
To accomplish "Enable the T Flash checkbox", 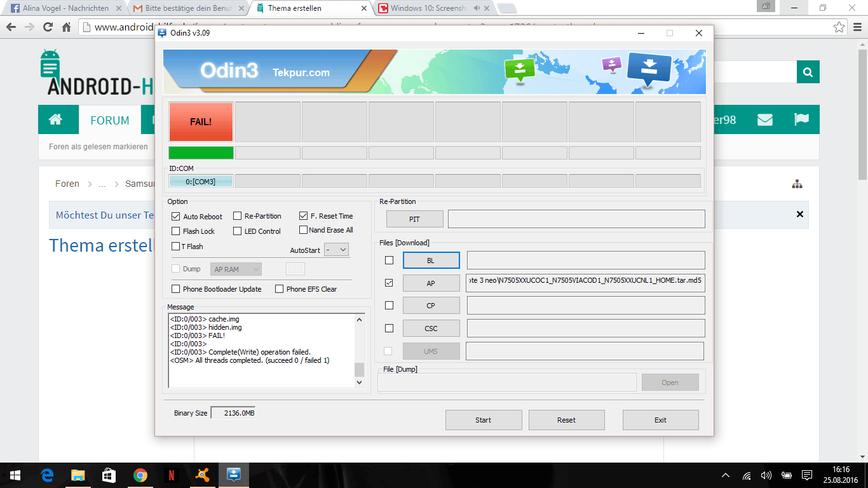I will 175,247.
